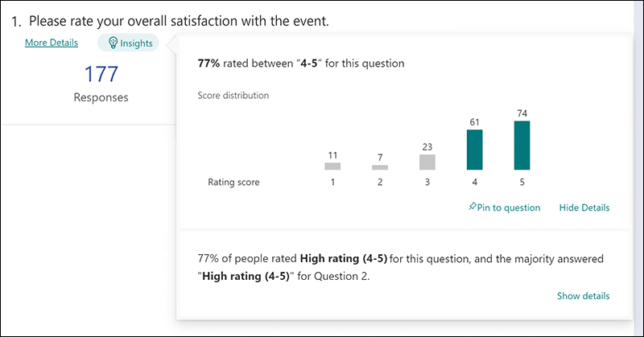Expand Show details for the Question 2 insight
The image size is (644, 337).
583,295
